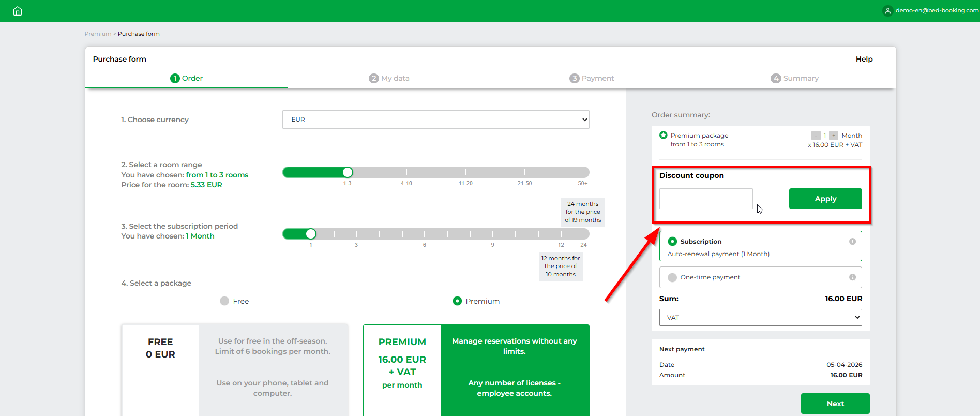
Task: Click the PREMIUM 16.00 EUR package card
Action: tap(476, 370)
